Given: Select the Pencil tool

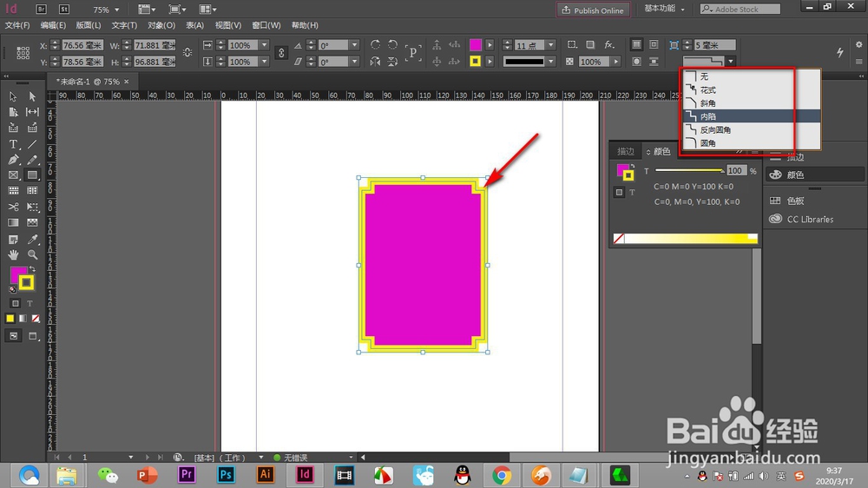Looking at the screenshot, I should (x=32, y=160).
